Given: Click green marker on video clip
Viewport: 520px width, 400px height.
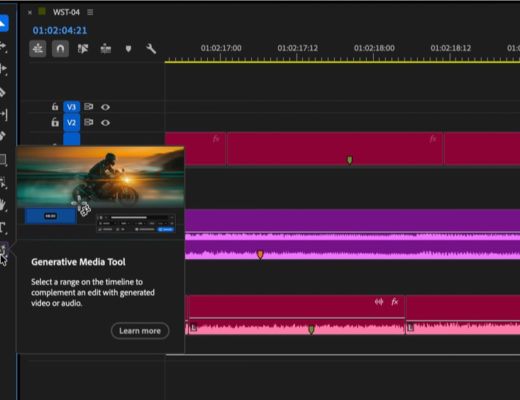Looking at the screenshot, I should [349, 160].
